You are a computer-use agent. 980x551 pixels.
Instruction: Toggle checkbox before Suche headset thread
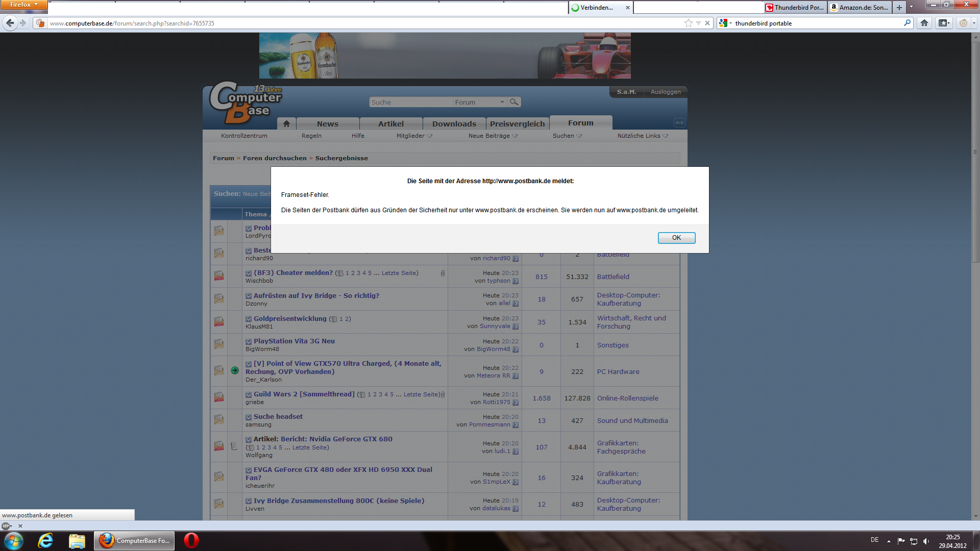point(249,417)
